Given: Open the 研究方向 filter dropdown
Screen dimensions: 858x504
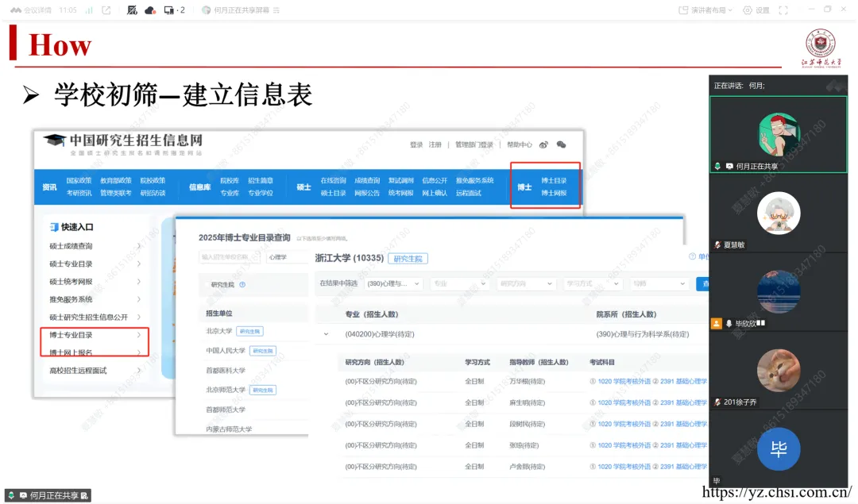Looking at the screenshot, I should (526, 283).
